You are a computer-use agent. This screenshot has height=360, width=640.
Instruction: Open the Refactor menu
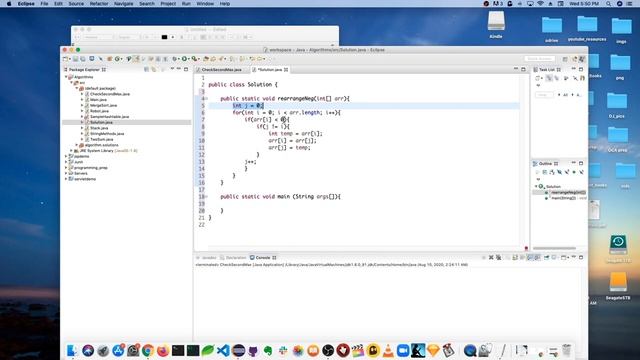(99, 4)
